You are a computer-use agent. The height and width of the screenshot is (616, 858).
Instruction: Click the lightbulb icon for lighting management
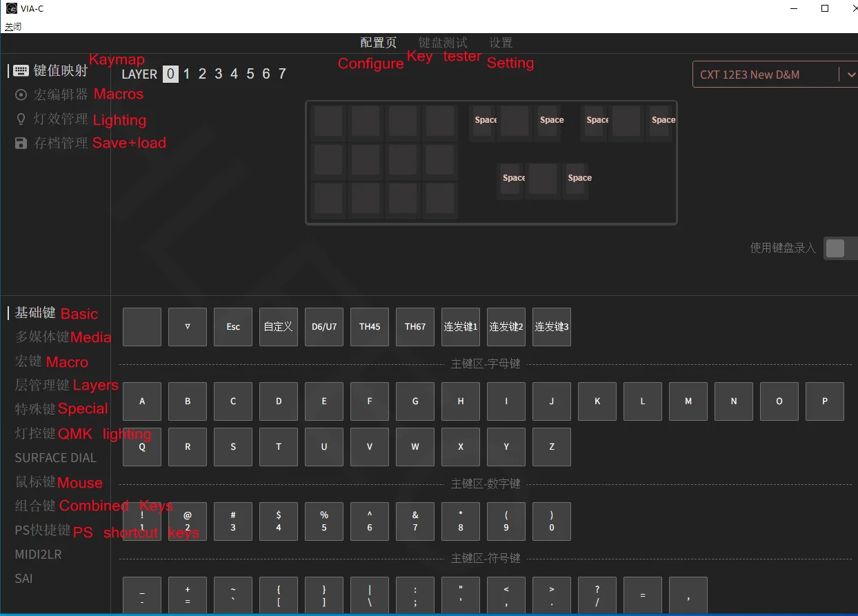tap(21, 119)
